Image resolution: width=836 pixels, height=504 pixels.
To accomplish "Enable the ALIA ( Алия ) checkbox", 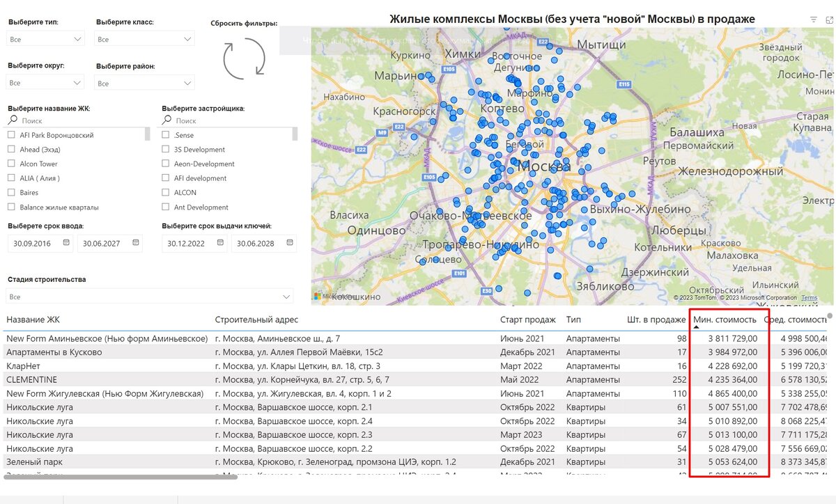I will coord(11,178).
